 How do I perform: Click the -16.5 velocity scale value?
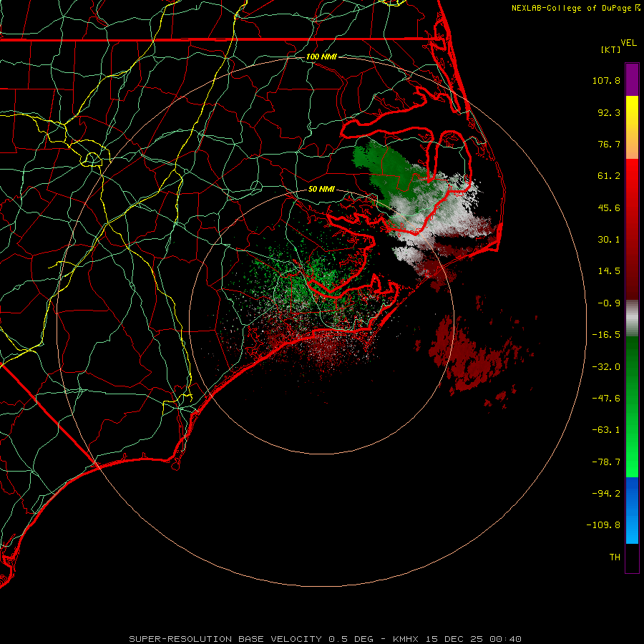click(606, 335)
